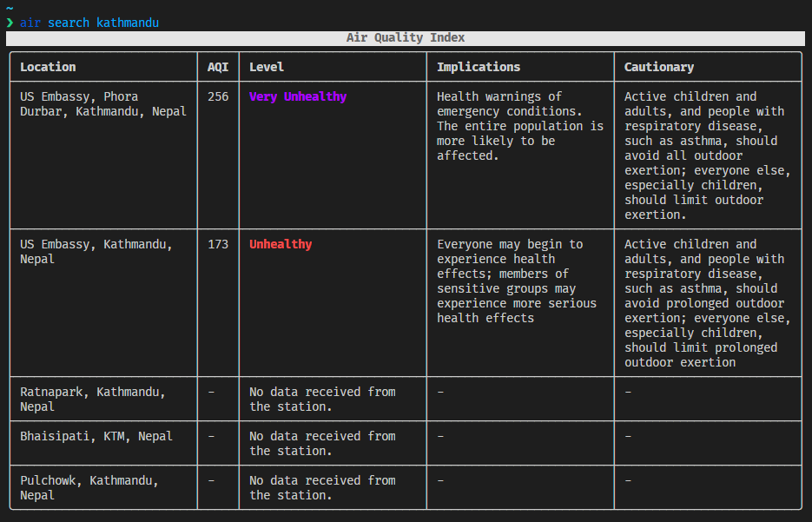Image resolution: width=812 pixels, height=522 pixels.
Task: Click the purple 'Very Unhealthy' level label
Action: pyautogui.click(x=298, y=96)
